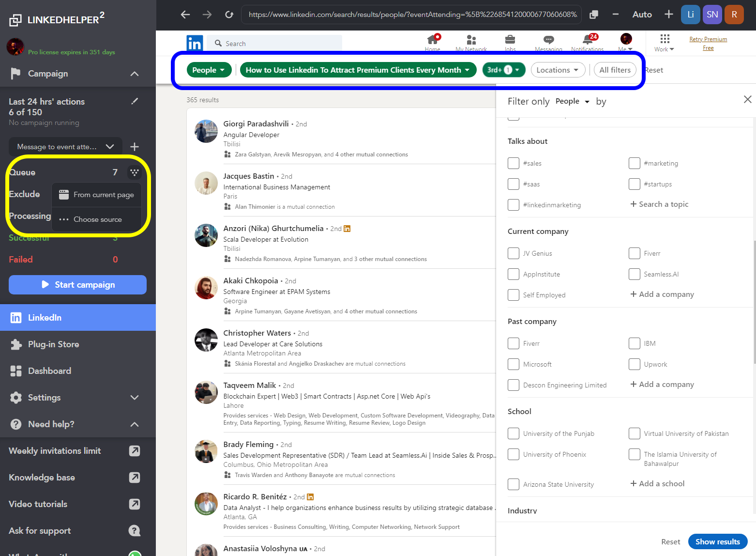Open Notifications bell with 24 badge

click(588, 42)
